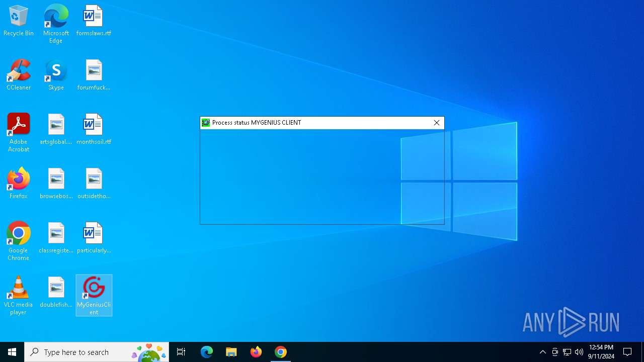
Task: Open VLC media player shortcut
Action: pyautogui.click(x=19, y=296)
